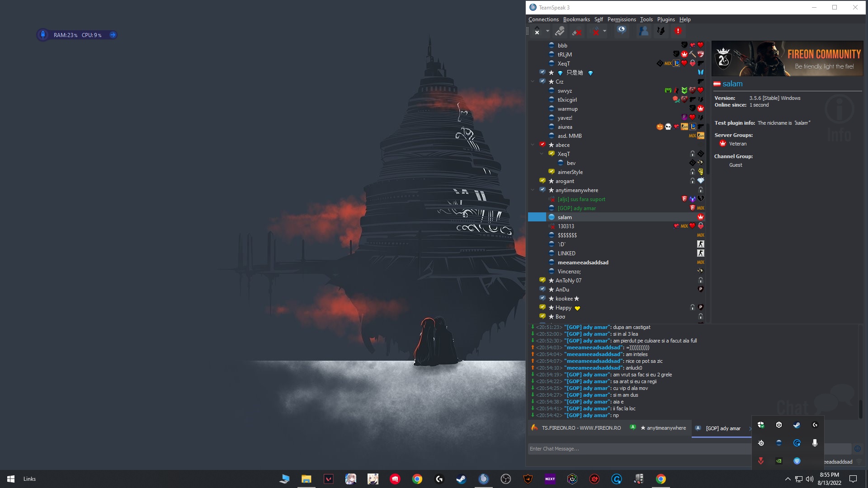The image size is (868, 488).
Task: Open the dropdown arrow beside the connect icon
Action: click(547, 31)
